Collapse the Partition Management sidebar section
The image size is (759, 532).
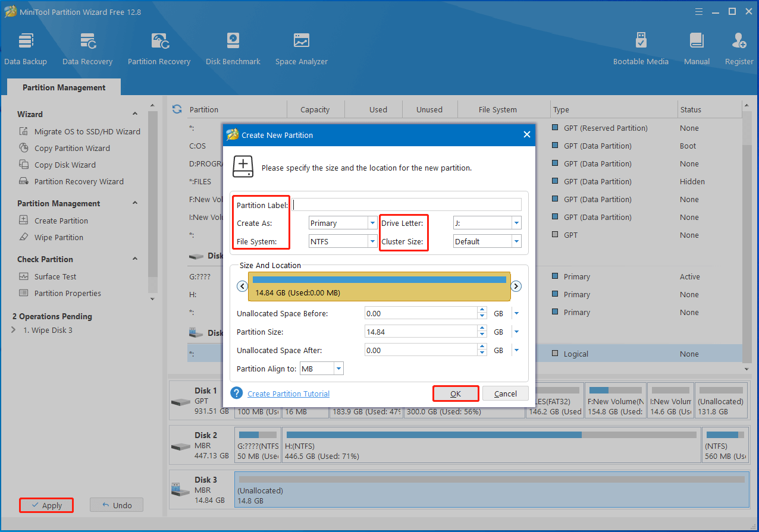pyautogui.click(x=135, y=203)
